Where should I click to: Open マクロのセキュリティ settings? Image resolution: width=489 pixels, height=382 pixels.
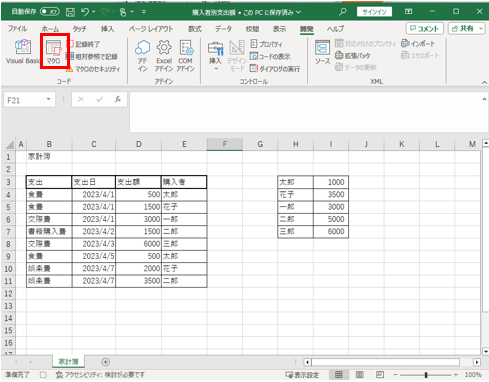[x=93, y=69]
